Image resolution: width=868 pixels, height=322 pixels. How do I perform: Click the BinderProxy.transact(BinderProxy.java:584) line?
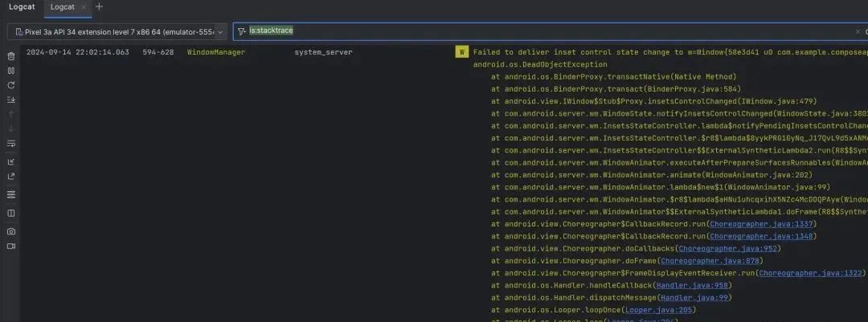pyautogui.click(x=616, y=88)
